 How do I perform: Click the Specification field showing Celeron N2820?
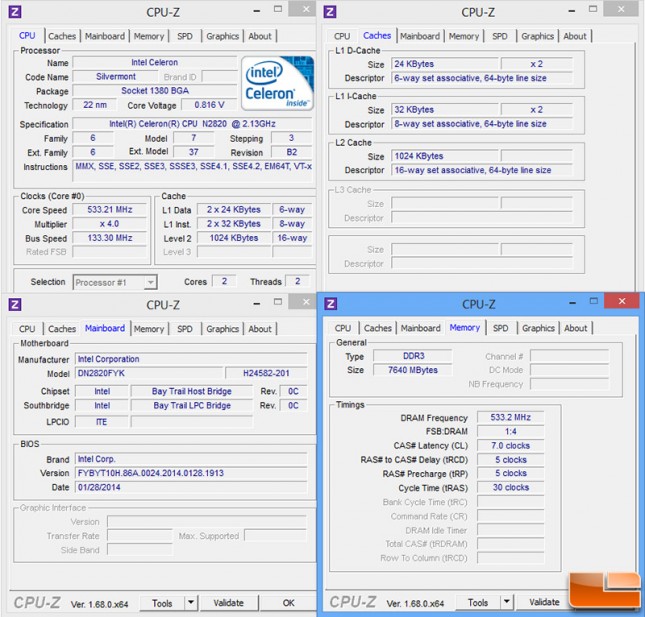coord(193,124)
